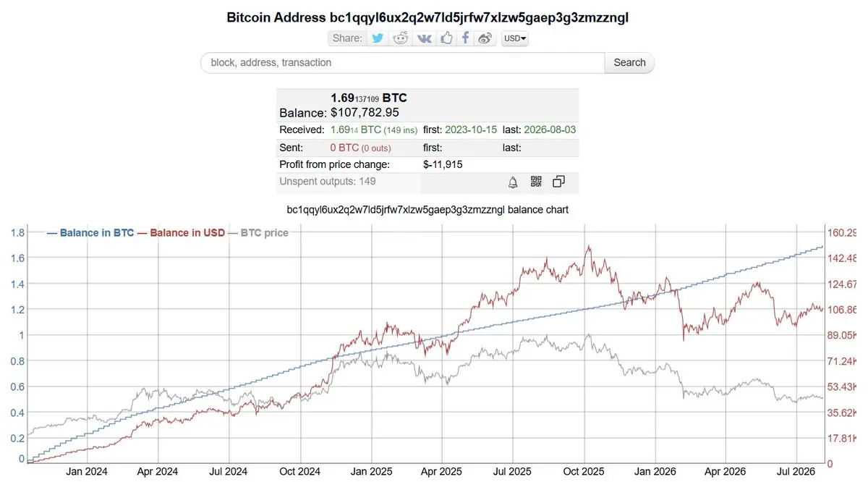Screen dimensions: 868x482
Task: Click the Search button
Action: pos(629,62)
